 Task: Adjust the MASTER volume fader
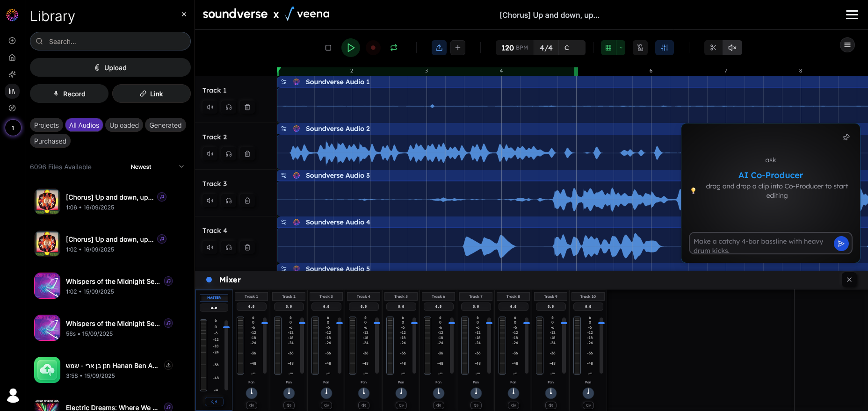point(226,327)
